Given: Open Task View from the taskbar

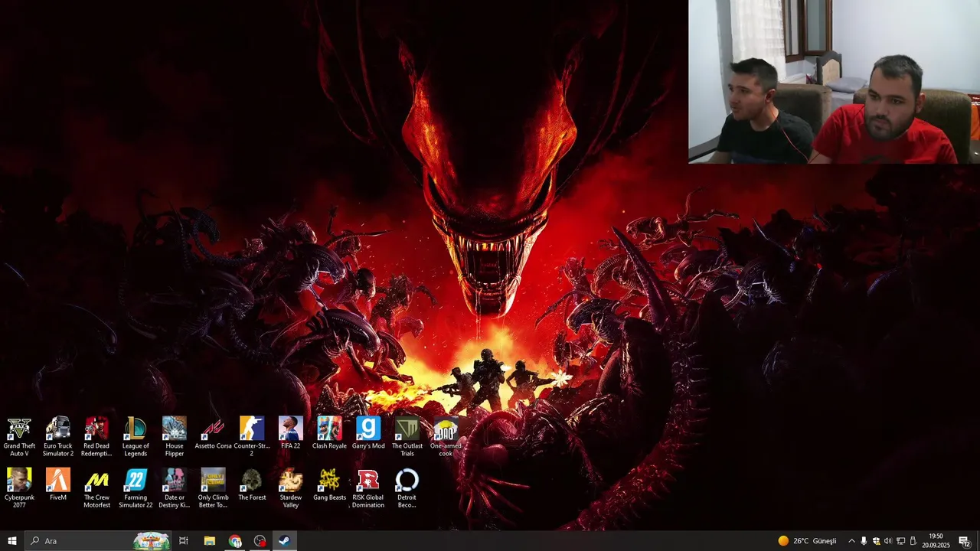Looking at the screenshot, I should click(184, 541).
